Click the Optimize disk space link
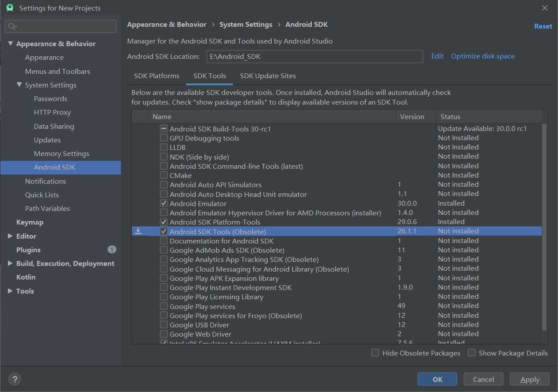This screenshot has width=558, height=392. pos(483,56)
